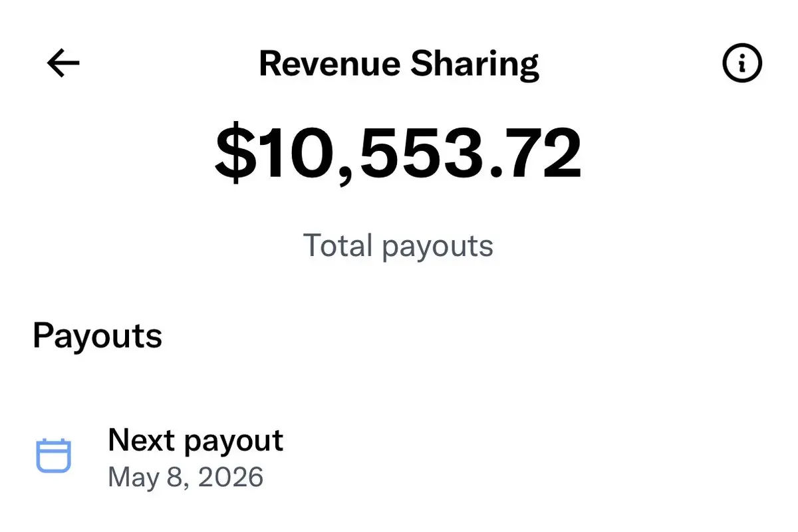This screenshot has width=798, height=532.
Task: Click the Revenue Sharing page title
Action: 399,65
